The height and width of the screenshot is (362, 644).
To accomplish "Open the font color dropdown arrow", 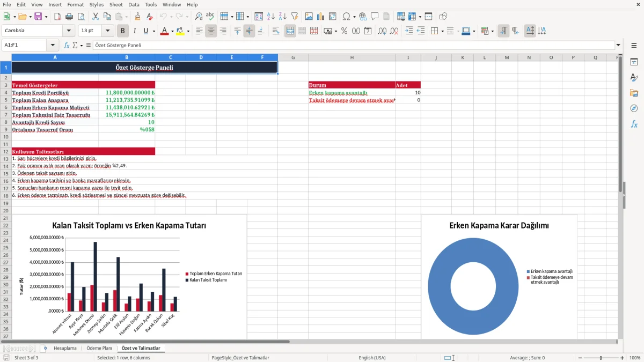I will pos(172,31).
